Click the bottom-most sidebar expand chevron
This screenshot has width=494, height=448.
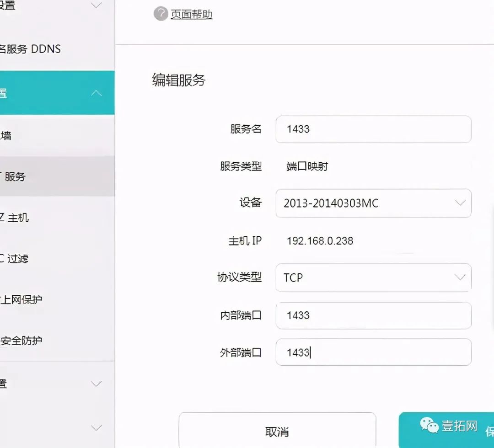pos(96,427)
